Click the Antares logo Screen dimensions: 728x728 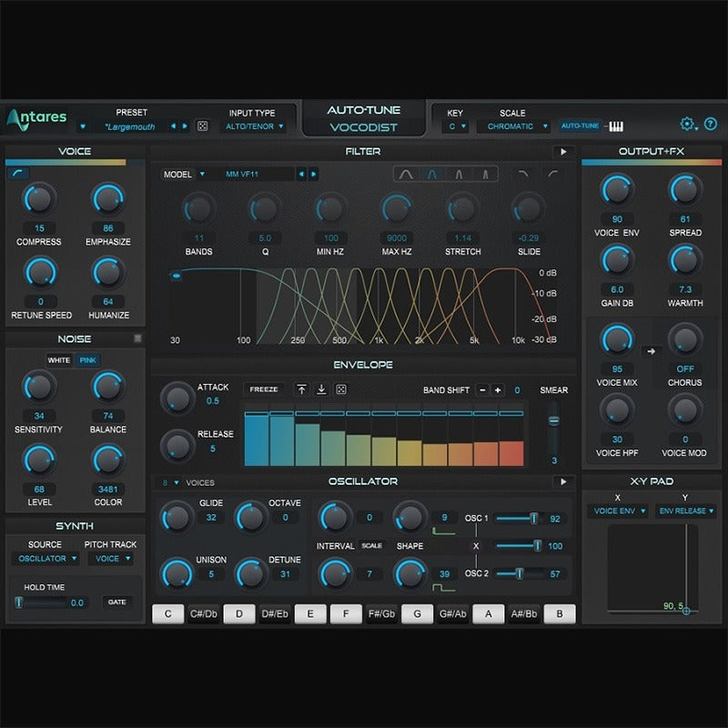tap(37, 120)
